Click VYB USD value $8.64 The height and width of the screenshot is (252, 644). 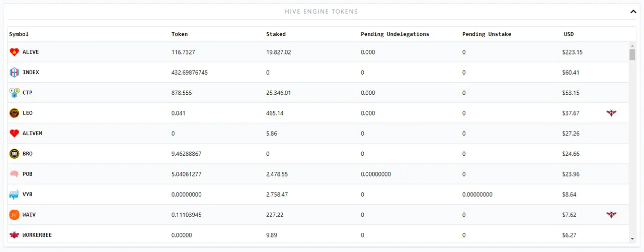570,195
